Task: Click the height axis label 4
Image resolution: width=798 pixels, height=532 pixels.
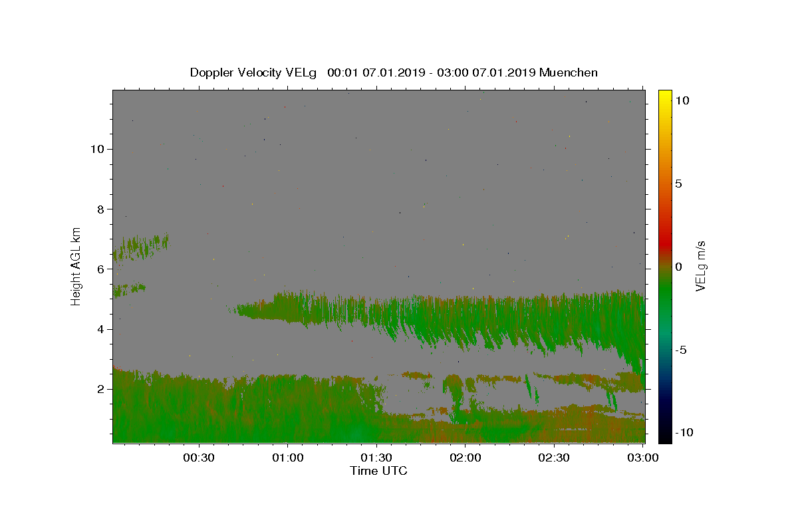Action: pyautogui.click(x=100, y=329)
